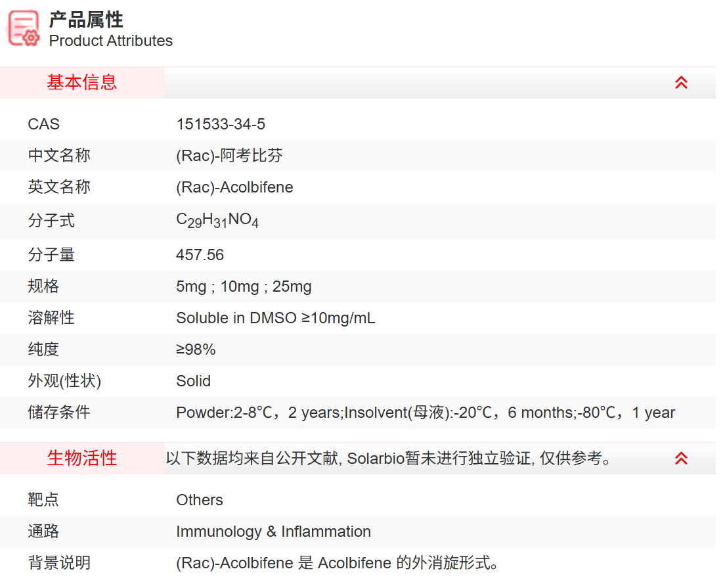Click the Immunology & Inflammation pathway

273,531
